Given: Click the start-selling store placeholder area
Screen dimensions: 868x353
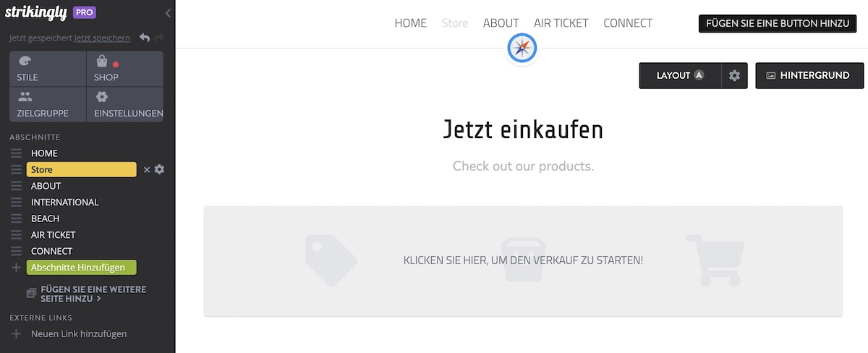Looking at the screenshot, I should pos(523,260).
